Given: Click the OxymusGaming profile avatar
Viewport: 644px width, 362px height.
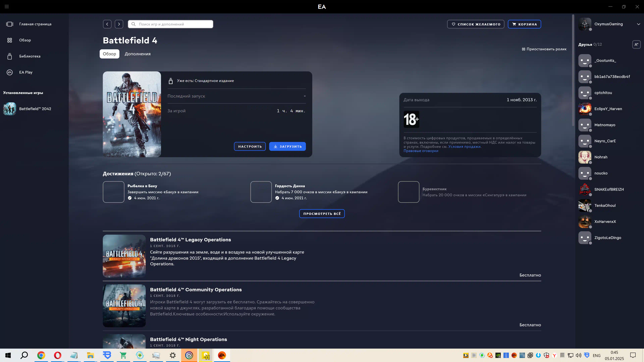Looking at the screenshot, I should point(585,24).
